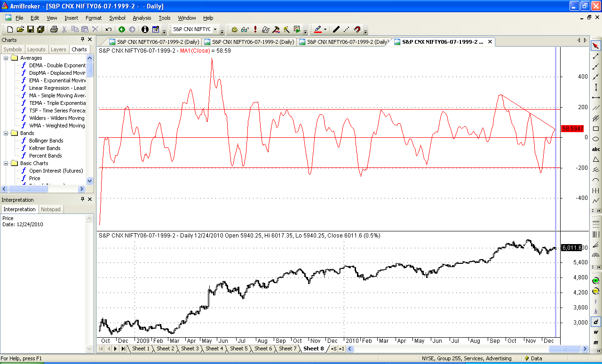Image resolution: width=602 pixels, height=364 pixels.
Task: Create a new document
Action: [x=10, y=29]
